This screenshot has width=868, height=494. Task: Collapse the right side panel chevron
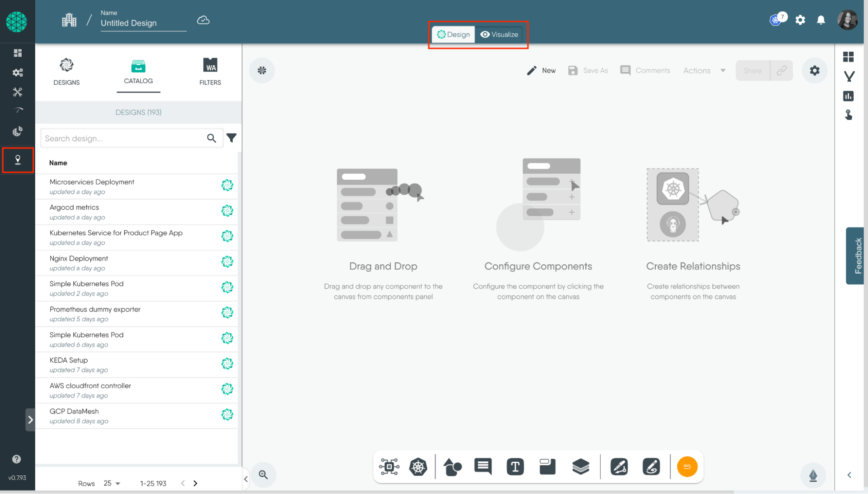[849, 475]
